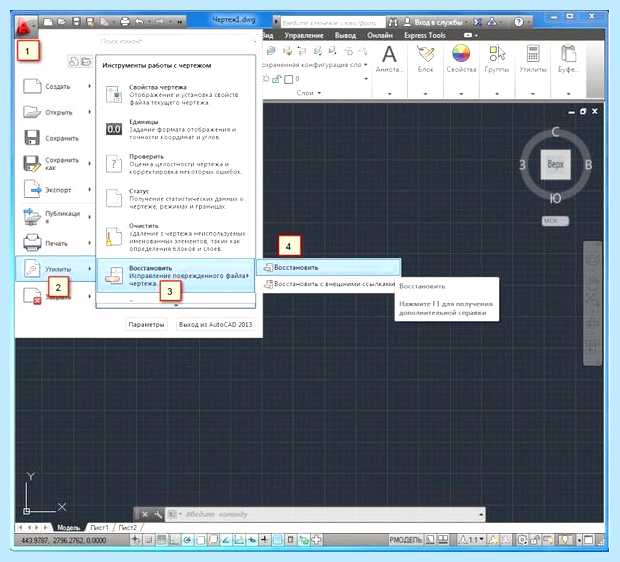The width and height of the screenshot is (620, 562).
Task: Select Очистить in the drawing utilities list
Action: click(176, 237)
